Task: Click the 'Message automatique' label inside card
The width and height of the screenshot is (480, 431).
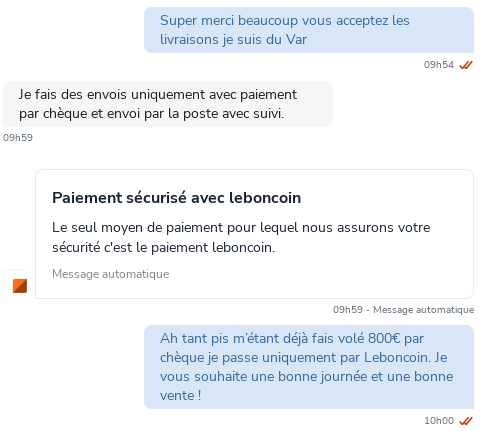Action: click(x=111, y=274)
